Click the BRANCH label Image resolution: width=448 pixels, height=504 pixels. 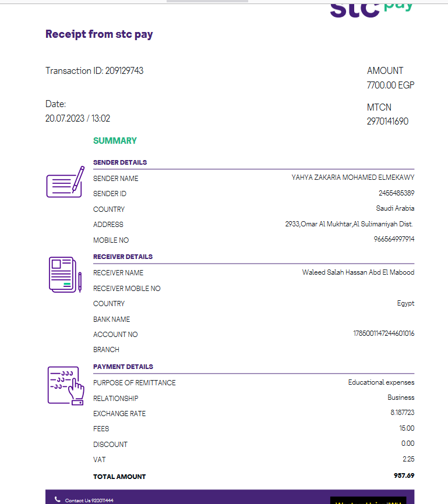pos(106,349)
